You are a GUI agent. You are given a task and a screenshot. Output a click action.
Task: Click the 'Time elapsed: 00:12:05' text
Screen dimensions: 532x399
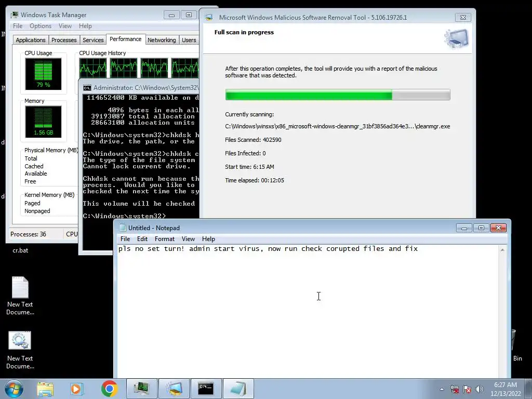pos(255,180)
